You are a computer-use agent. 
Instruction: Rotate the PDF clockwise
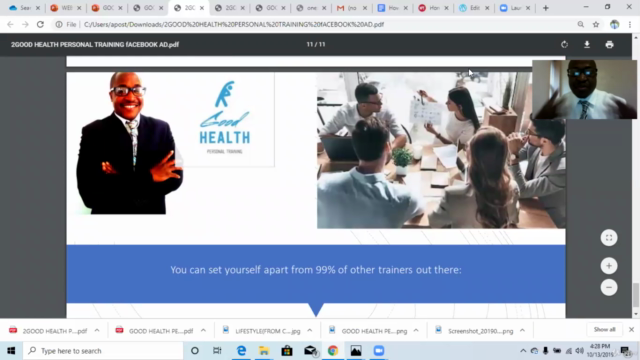564,44
